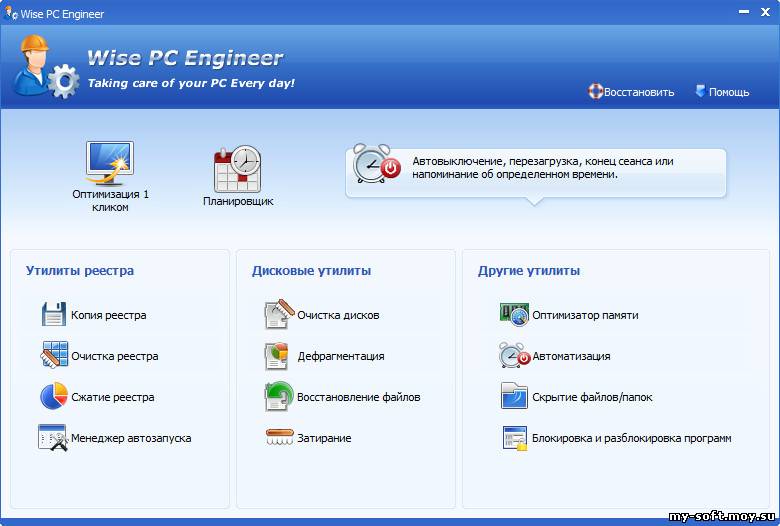Start Очистка реестра
The height and width of the screenshot is (526, 780).
click(114, 356)
